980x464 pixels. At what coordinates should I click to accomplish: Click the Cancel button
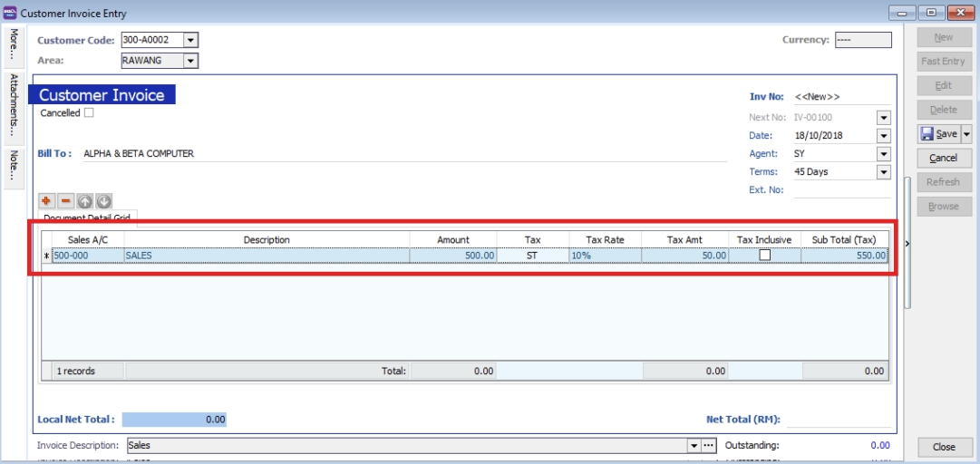tap(943, 158)
